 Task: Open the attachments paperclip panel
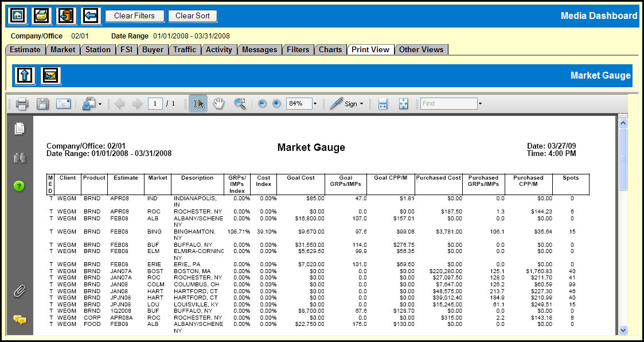(x=19, y=291)
